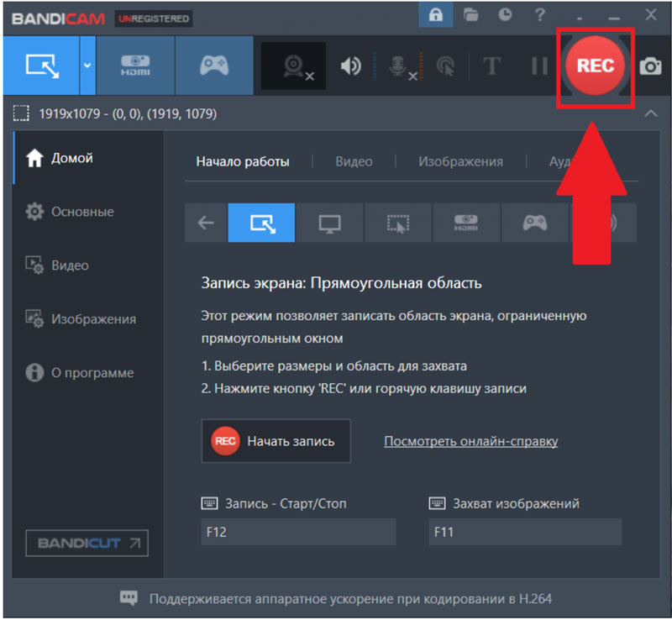Screen dimensions: 672x620
Task: Toggle the webcam overlay
Action: [x=293, y=66]
